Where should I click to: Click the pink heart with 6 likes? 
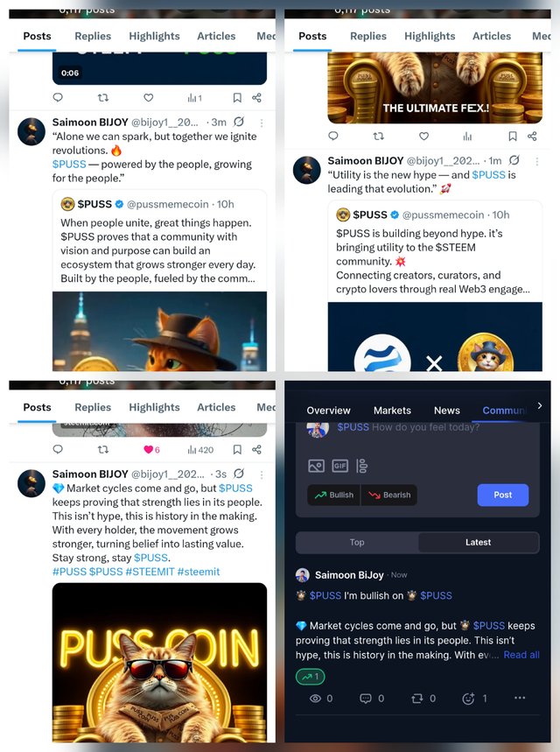pos(151,449)
